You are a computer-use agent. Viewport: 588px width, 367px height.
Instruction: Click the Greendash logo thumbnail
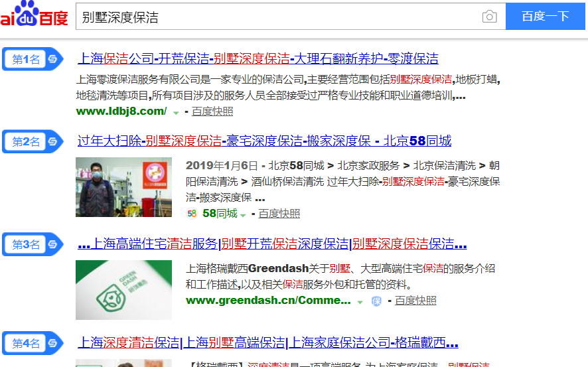(123, 290)
